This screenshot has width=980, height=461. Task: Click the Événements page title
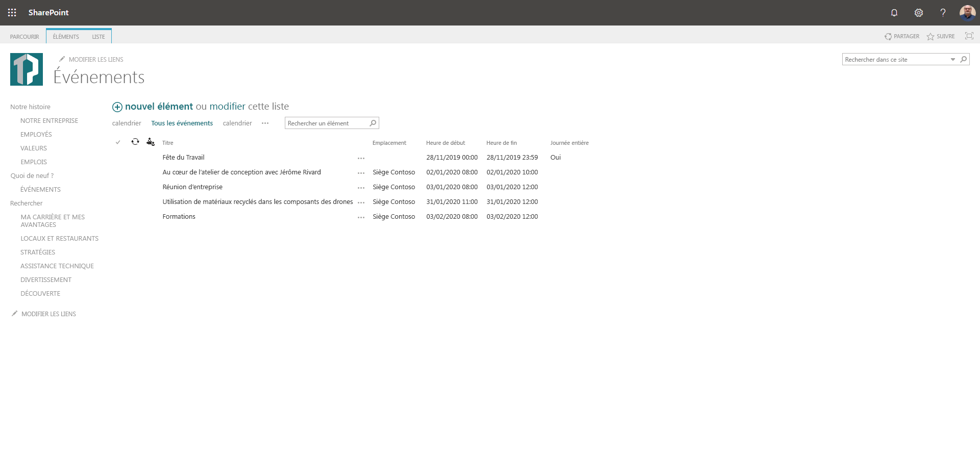click(x=99, y=77)
